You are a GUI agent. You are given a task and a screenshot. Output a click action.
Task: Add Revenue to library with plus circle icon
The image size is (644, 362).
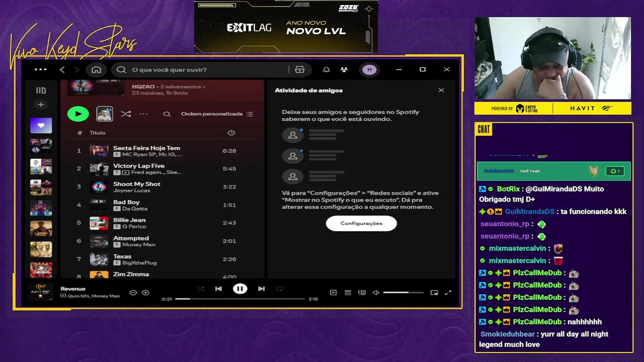[x=145, y=293]
